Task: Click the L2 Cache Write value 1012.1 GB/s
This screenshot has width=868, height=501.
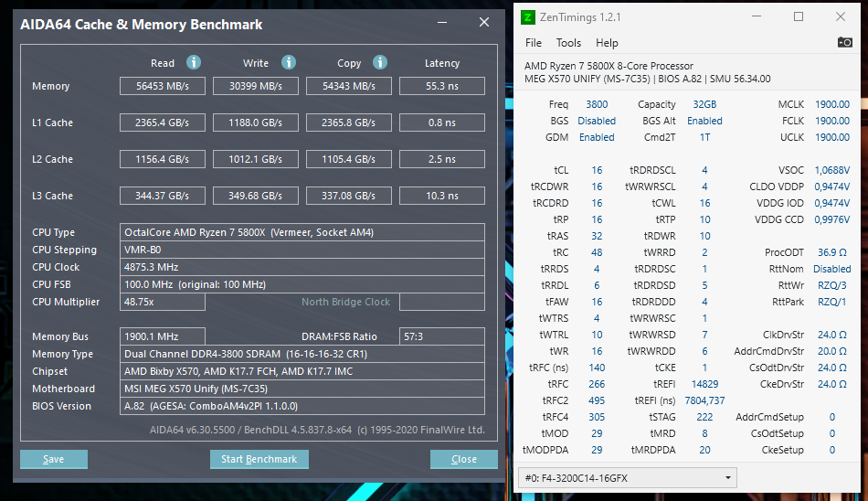Action: (x=256, y=159)
